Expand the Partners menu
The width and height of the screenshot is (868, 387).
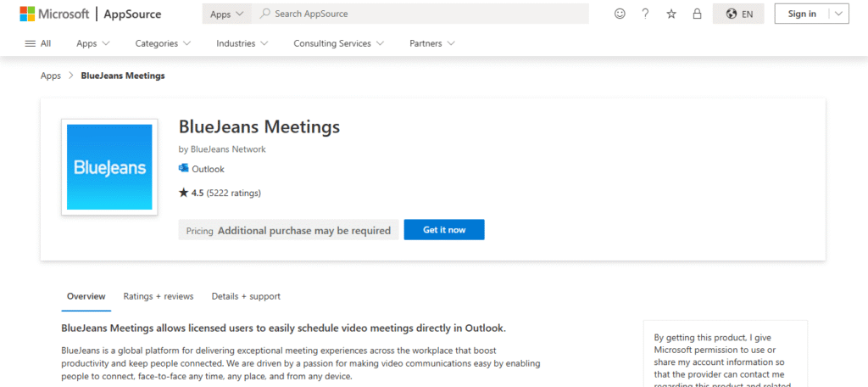pyautogui.click(x=432, y=43)
